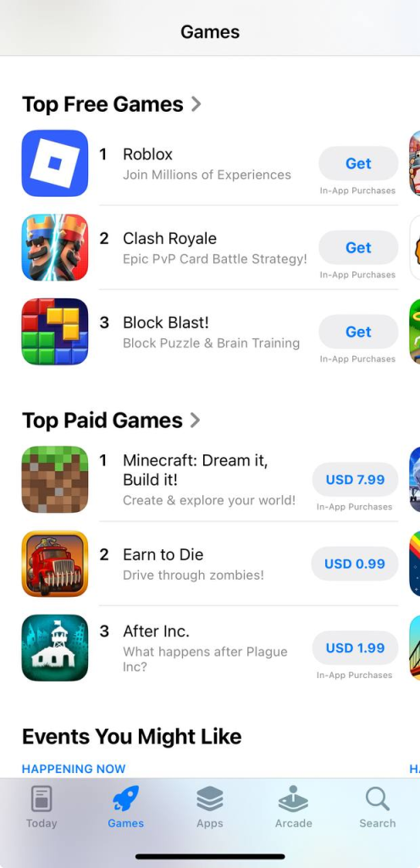Purchase After Inc. for USD 1.99

[355, 648]
